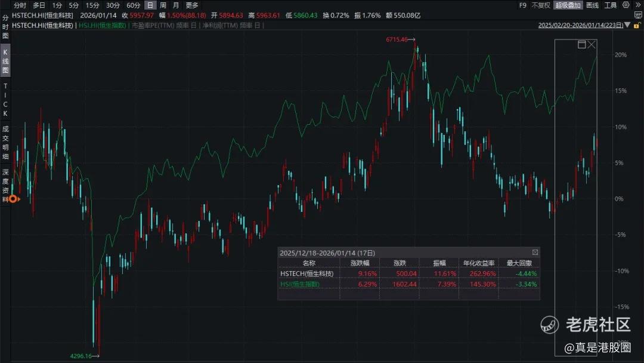The height and width of the screenshot is (363, 644).
Task: Open the date range dropdown arrow
Action: click(626, 25)
